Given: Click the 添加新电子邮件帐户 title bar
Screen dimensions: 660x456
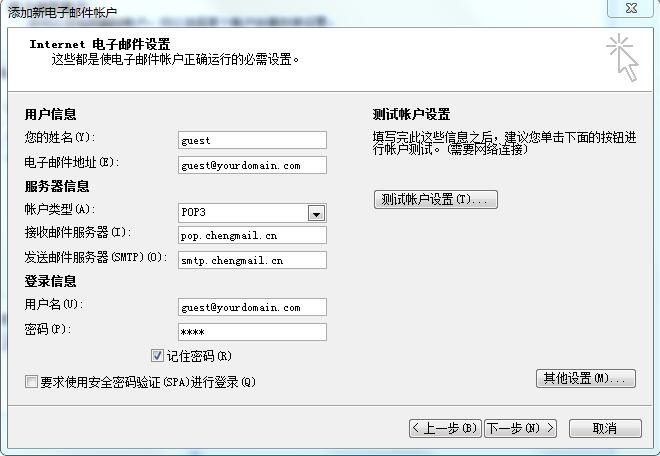Looking at the screenshot, I should point(62,12).
